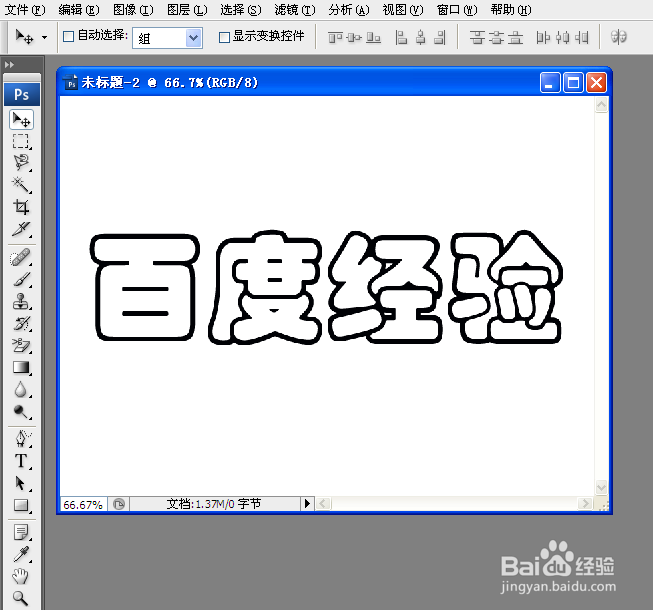The width and height of the screenshot is (653, 610).
Task: Open the 组 auto-select dropdown
Action: [167, 38]
